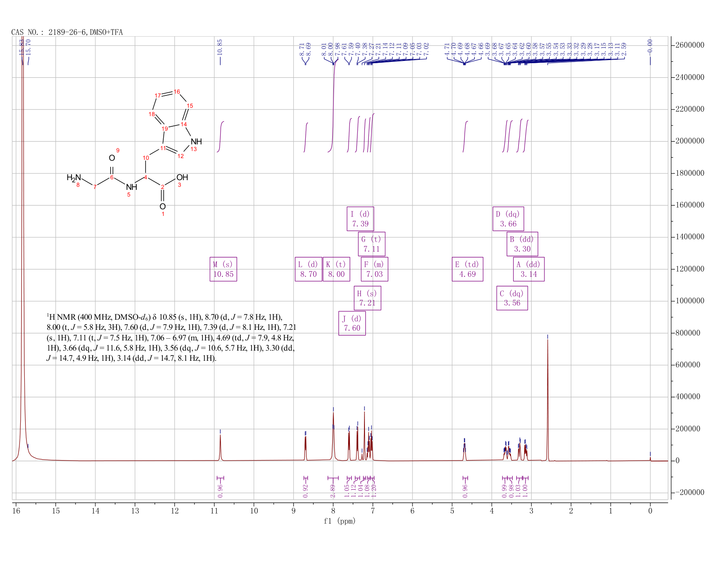Select the L (d) 8.70 multiplet box
Image resolution: width=728 pixels, height=563 pixels.
click(x=308, y=269)
